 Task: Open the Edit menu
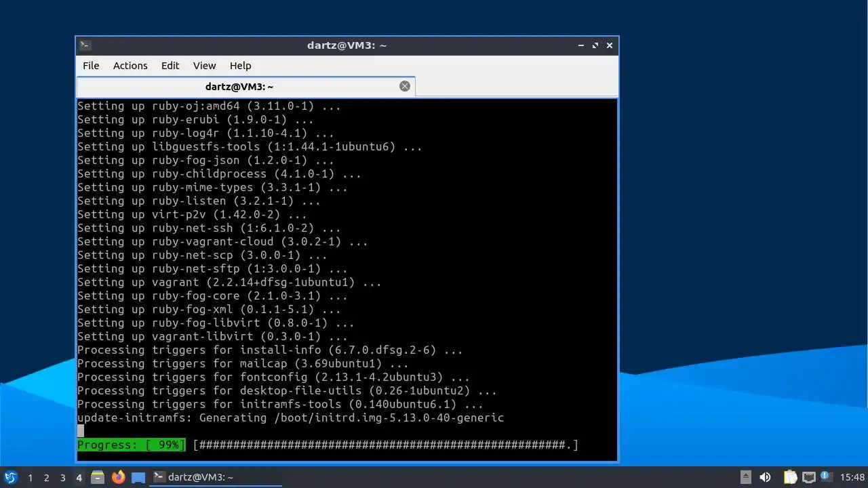click(x=170, y=66)
